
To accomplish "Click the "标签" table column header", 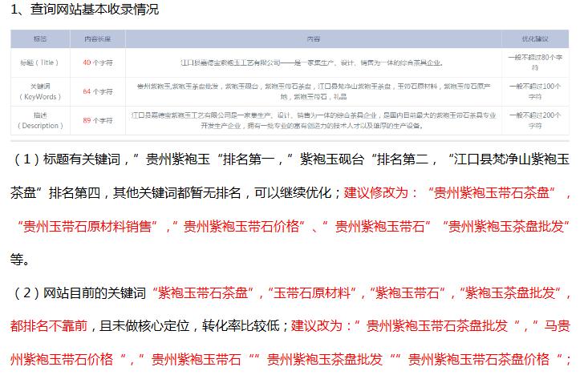I will pyautogui.click(x=39, y=38).
